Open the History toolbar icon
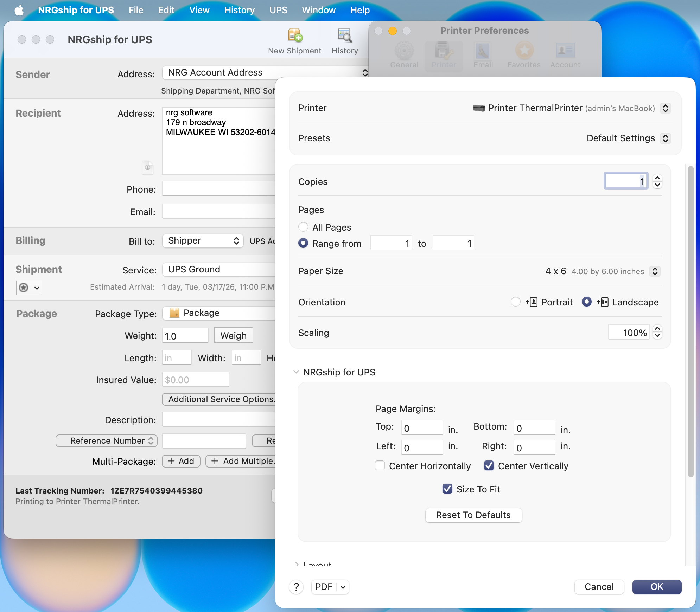The image size is (700, 612). 344,36
